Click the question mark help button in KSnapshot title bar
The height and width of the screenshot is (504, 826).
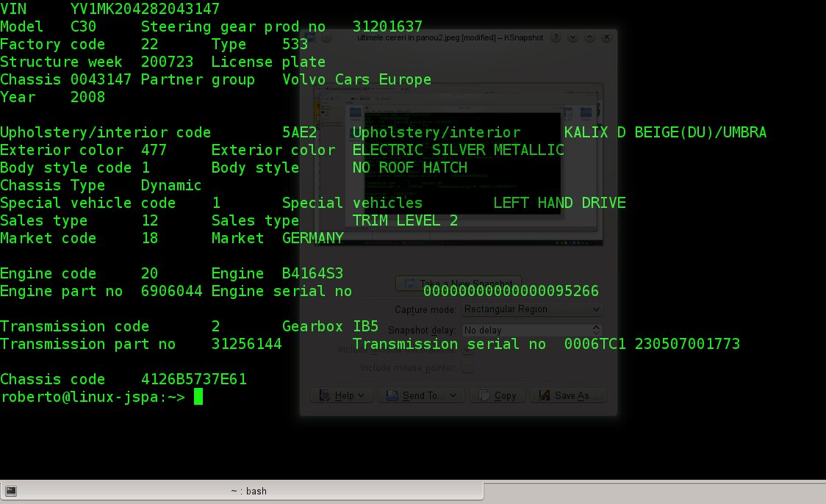pyautogui.click(x=556, y=38)
